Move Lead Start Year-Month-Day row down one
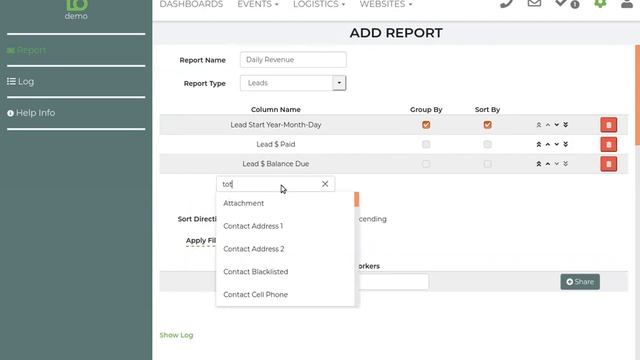 point(557,125)
